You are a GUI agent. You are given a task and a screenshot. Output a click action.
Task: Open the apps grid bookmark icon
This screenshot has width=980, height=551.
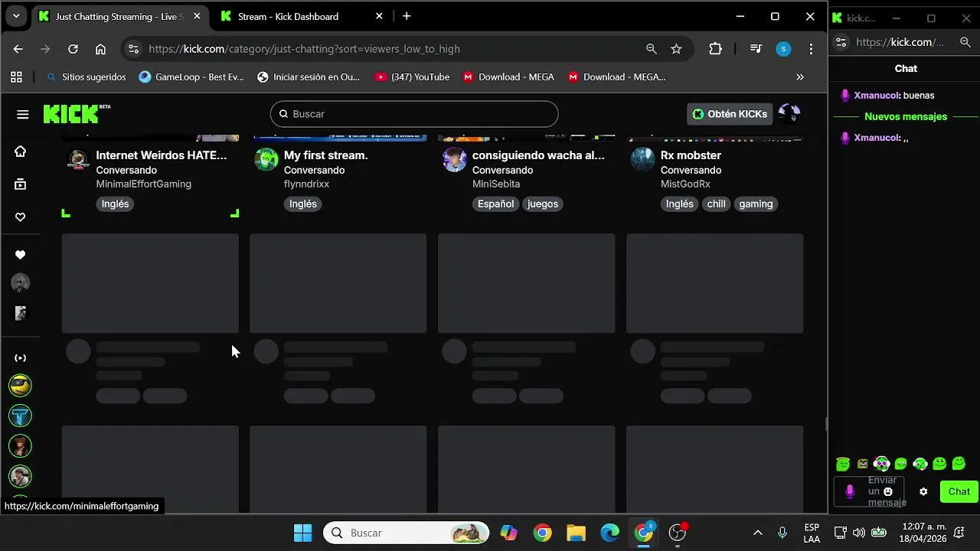coord(16,77)
